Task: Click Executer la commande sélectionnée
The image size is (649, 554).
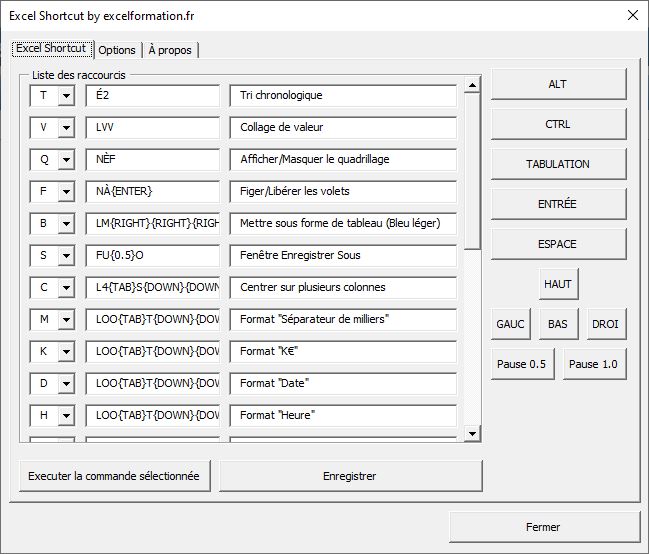Action: click(x=115, y=476)
